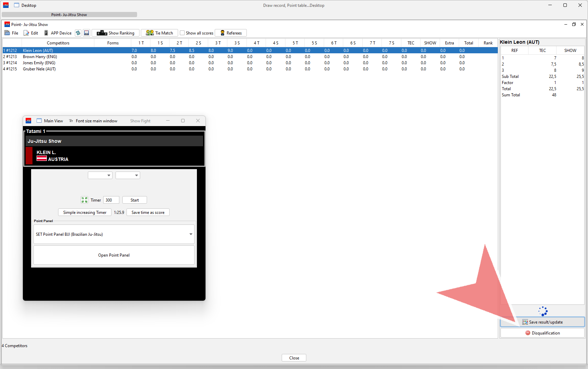This screenshot has width=588, height=369.
Task: Enable the Show all scores checkbox
Action: [183, 33]
